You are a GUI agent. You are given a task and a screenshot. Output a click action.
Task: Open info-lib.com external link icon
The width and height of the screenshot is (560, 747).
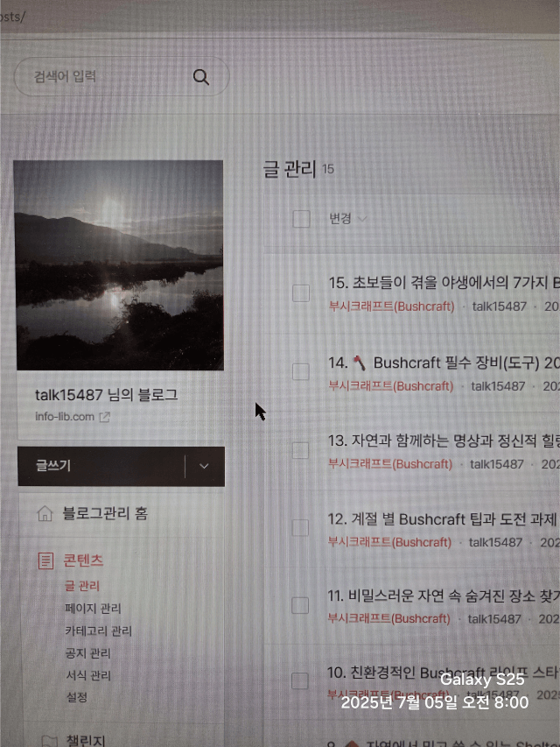click(x=104, y=417)
